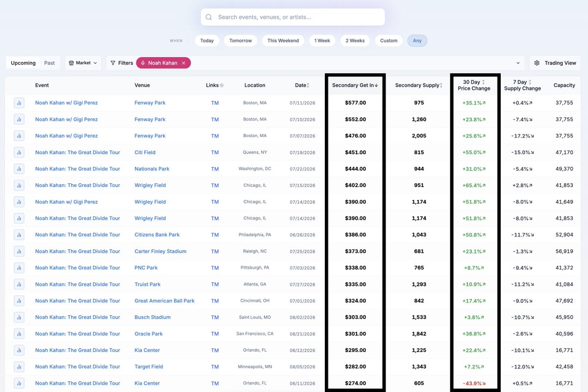Switch to Upcoming events tab
Viewport: 588px width, 392px height.
[x=23, y=63]
